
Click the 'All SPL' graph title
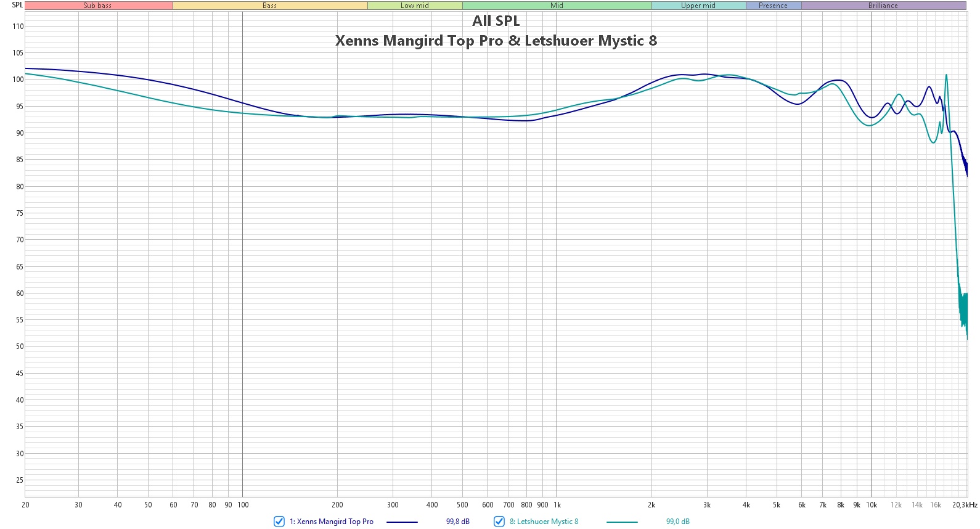pos(496,21)
